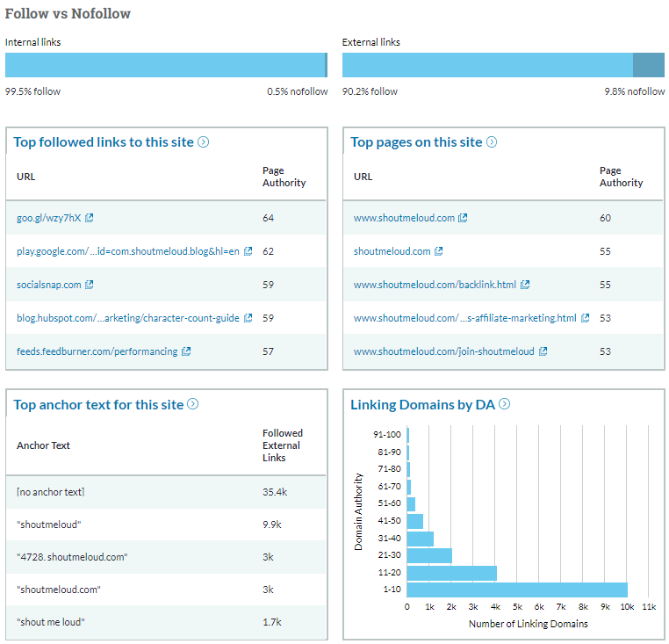Click the external links nofollow dark segment
This screenshot has width=669, height=644.
click(x=649, y=65)
